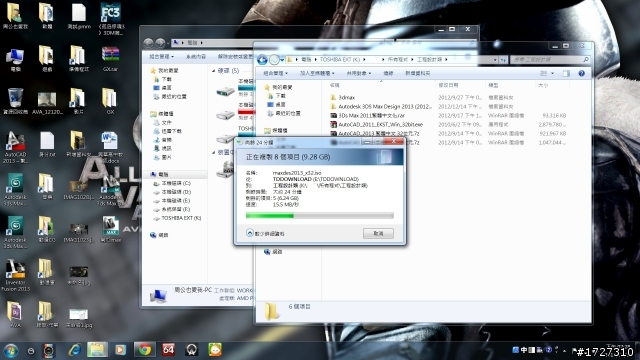Click System properties in rear window toolbar
640x360 pixels.
point(196,56)
